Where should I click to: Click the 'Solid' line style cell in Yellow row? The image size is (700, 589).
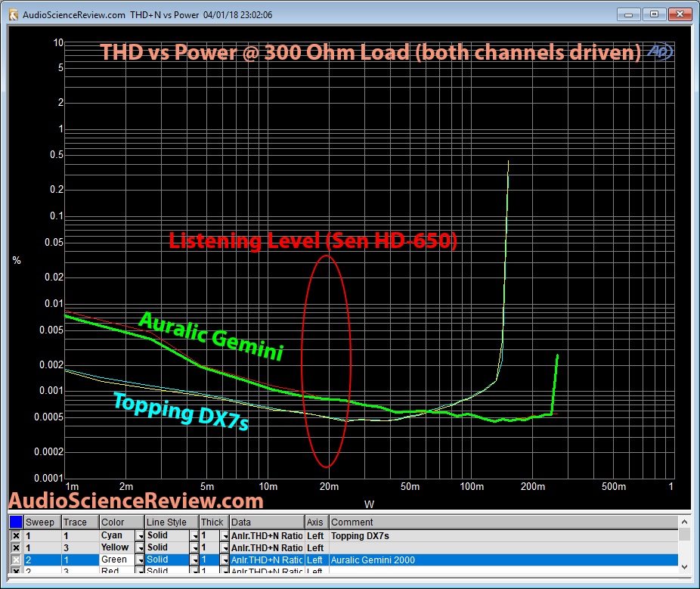(167, 548)
